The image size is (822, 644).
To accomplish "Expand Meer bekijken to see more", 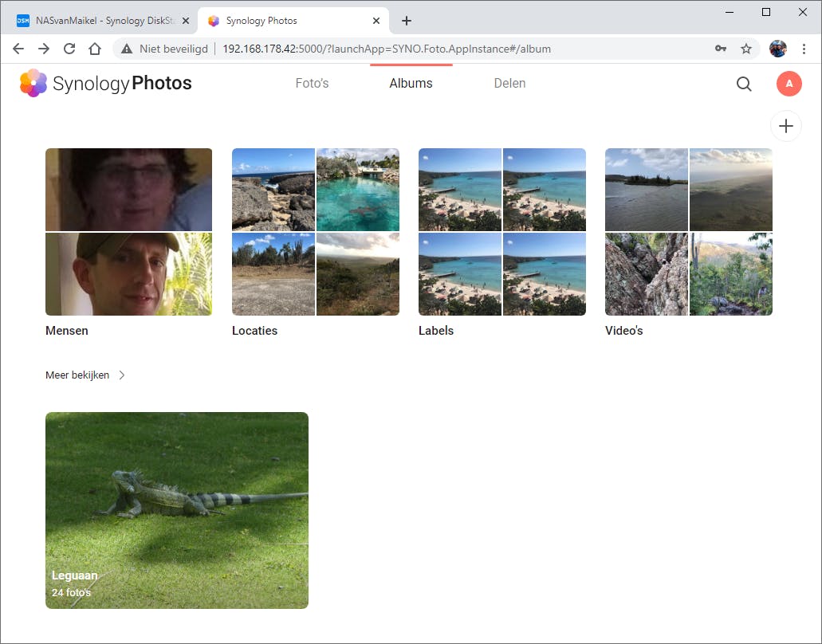I will 85,375.
